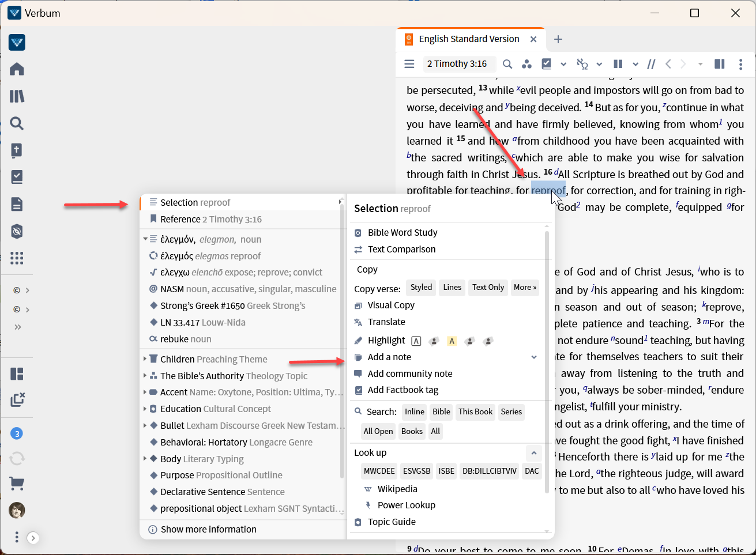This screenshot has width=756, height=555.
Task: Switch to English Standard Version tab
Action: pos(469,39)
